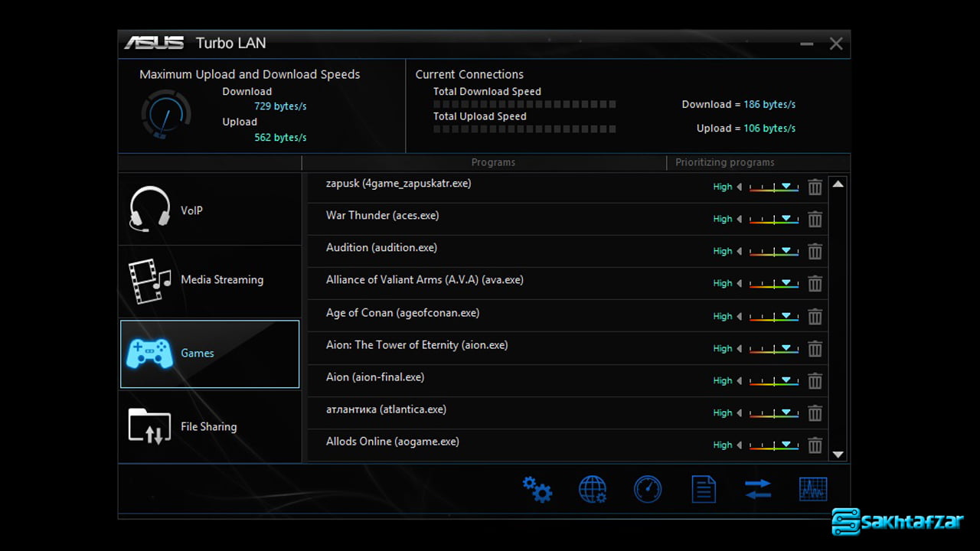Delete Allods Online using its trash icon
The image size is (980, 551).
coord(815,445)
